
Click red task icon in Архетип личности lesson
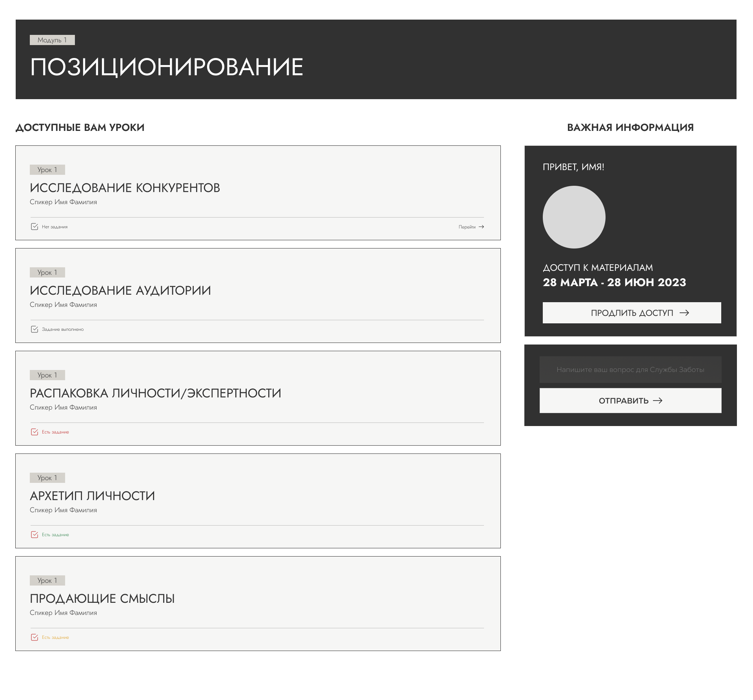pyautogui.click(x=35, y=535)
